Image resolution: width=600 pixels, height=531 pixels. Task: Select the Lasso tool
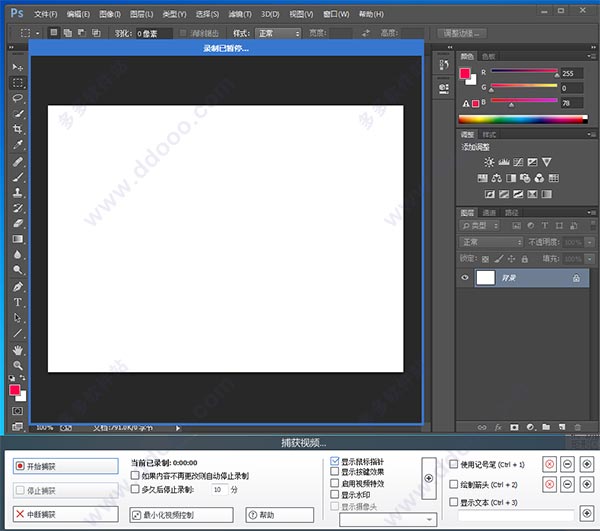(x=17, y=98)
